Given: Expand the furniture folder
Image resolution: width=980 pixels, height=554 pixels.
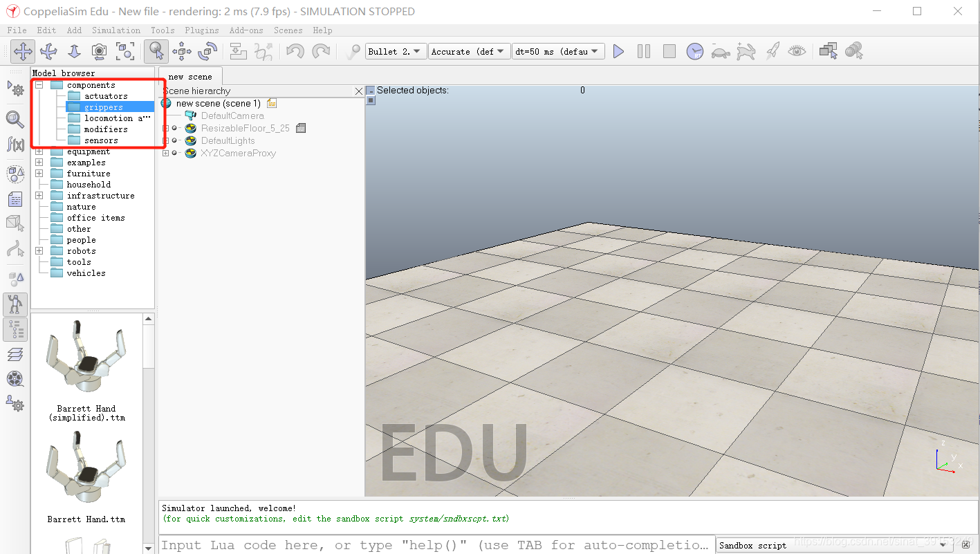Looking at the screenshot, I should pos(39,174).
